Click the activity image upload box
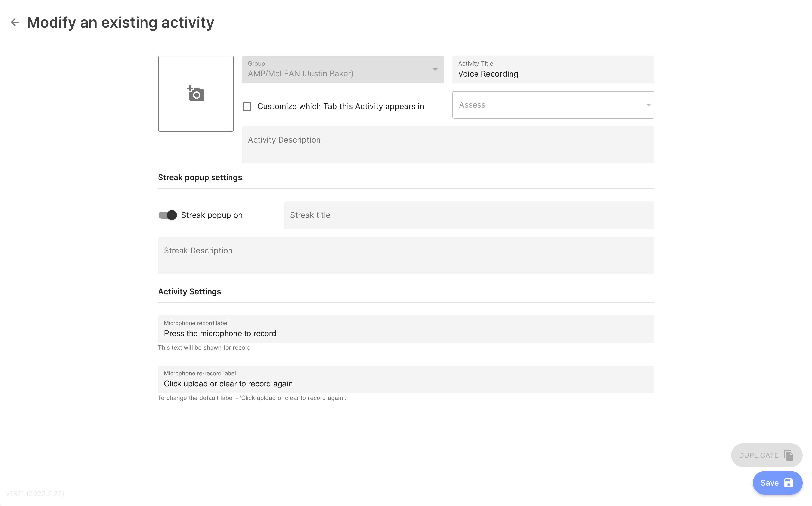The height and width of the screenshot is (506, 812). coord(196,93)
